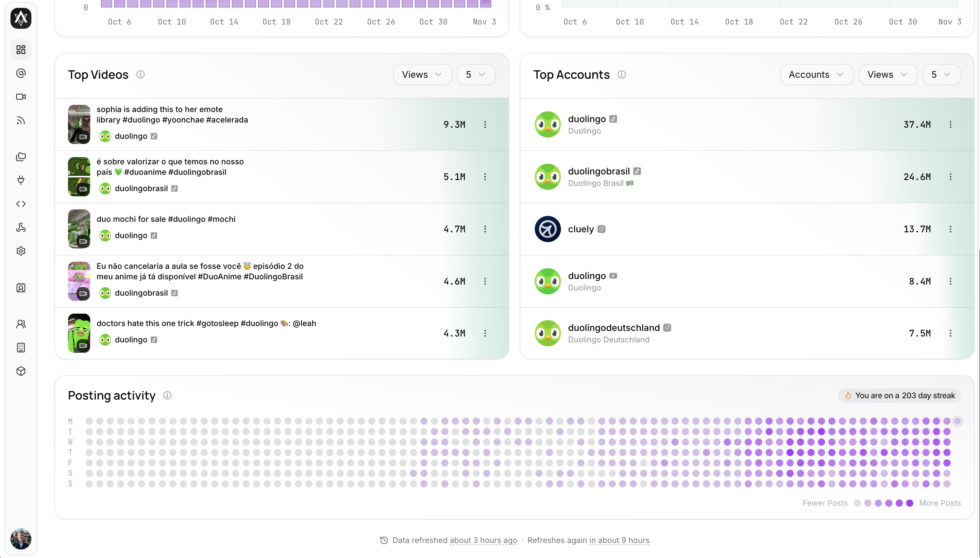The width and height of the screenshot is (980, 558).
Task: Open the code brackets icon in sidebar
Action: click(21, 204)
